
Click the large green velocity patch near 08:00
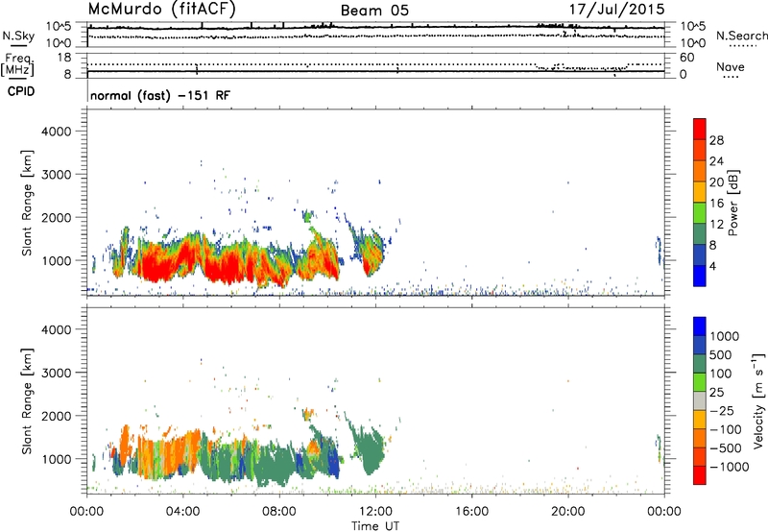click(x=275, y=463)
